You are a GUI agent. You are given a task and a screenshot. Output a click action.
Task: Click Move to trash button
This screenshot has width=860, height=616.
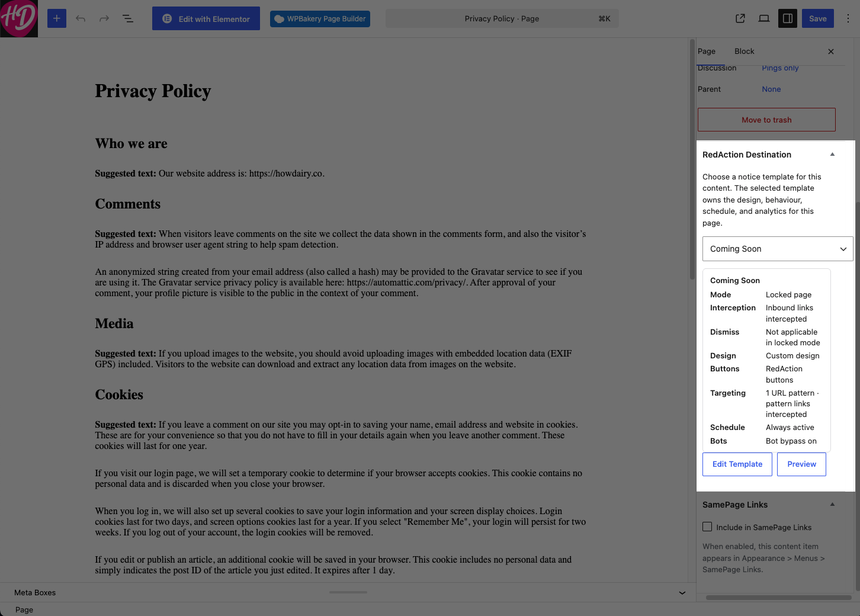pyautogui.click(x=766, y=120)
